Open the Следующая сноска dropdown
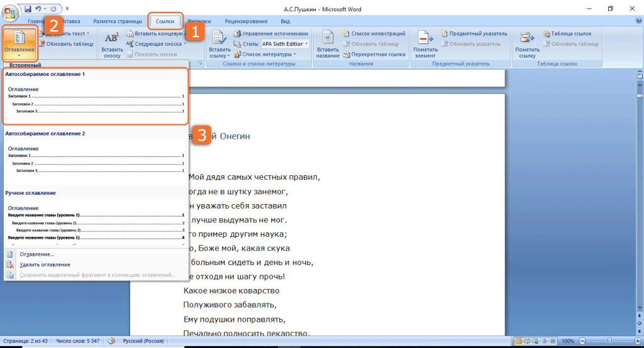Viewport: 644px width, 348px height. point(185,44)
